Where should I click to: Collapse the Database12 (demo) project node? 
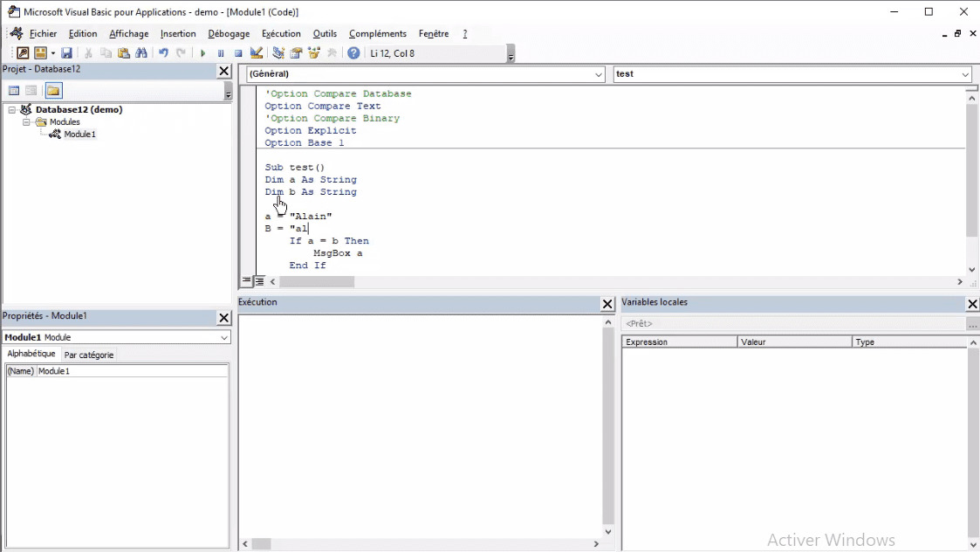(12, 109)
